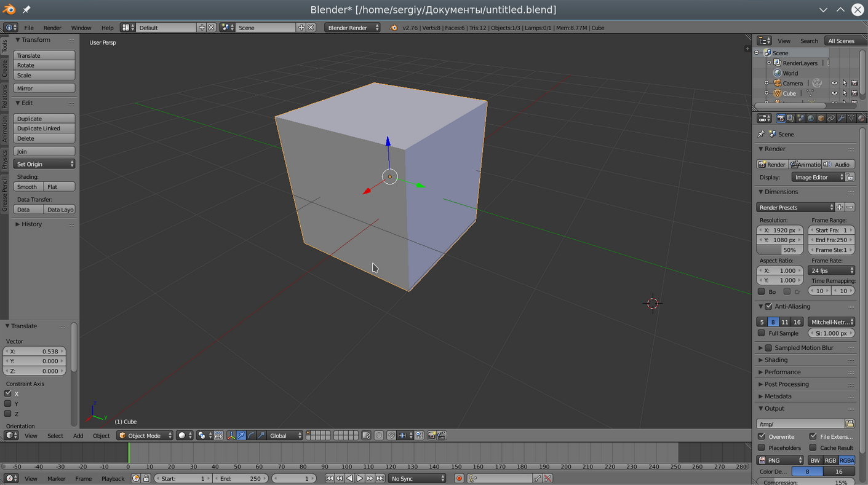This screenshot has height=485, width=868.
Task: Hide the Cube using its eye icon
Action: click(834, 93)
